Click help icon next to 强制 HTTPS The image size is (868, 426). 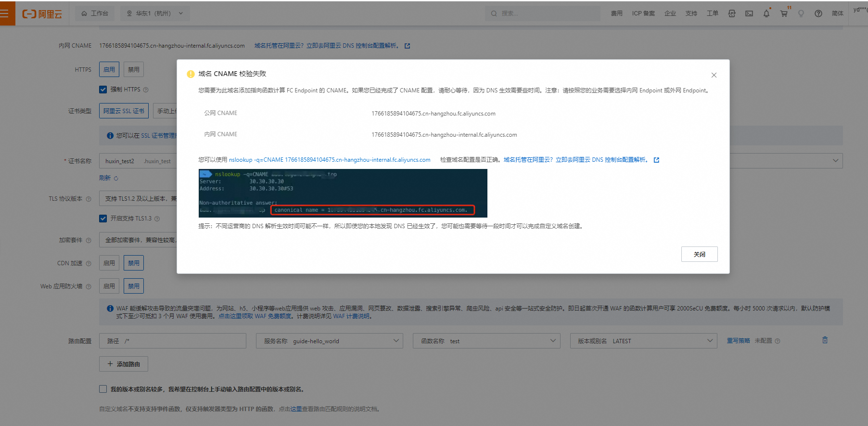tap(146, 90)
